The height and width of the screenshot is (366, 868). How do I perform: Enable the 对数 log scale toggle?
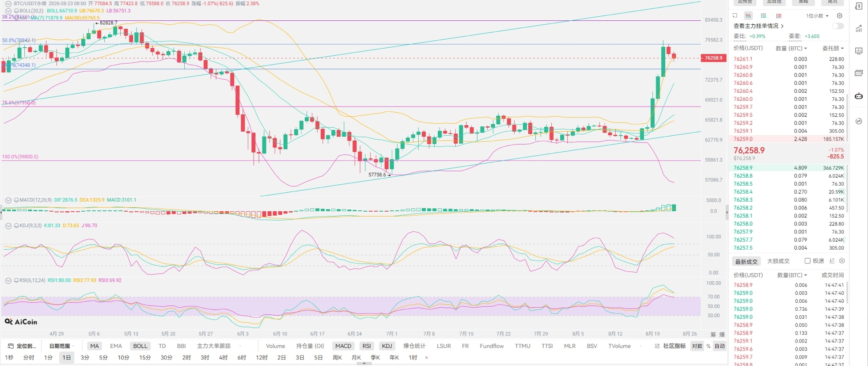coord(697,346)
